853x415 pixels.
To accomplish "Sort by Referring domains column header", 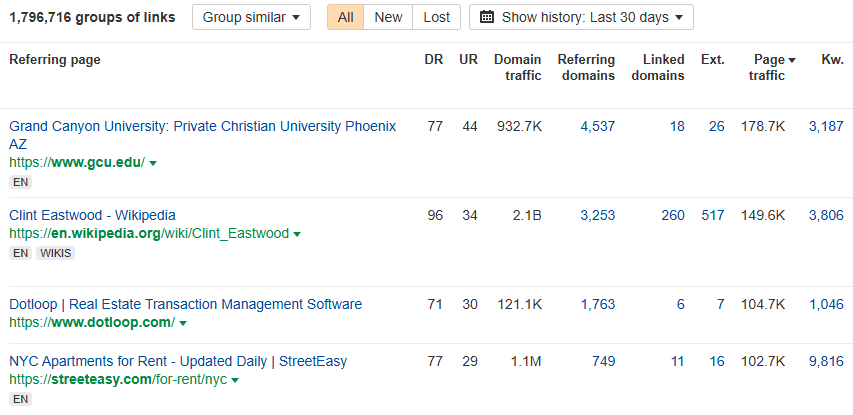I will tap(586, 67).
